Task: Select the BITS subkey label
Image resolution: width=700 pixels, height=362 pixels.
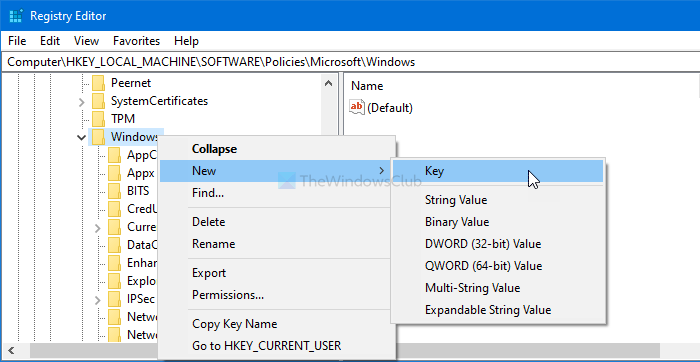Action: 138,191
